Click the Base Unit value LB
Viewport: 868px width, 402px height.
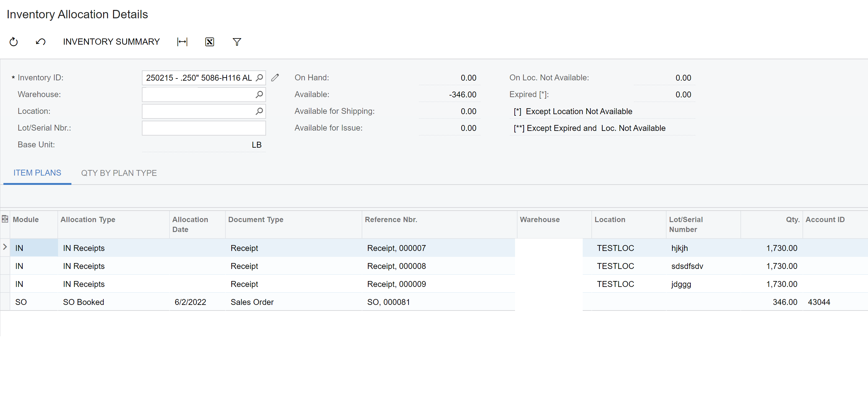(x=256, y=145)
